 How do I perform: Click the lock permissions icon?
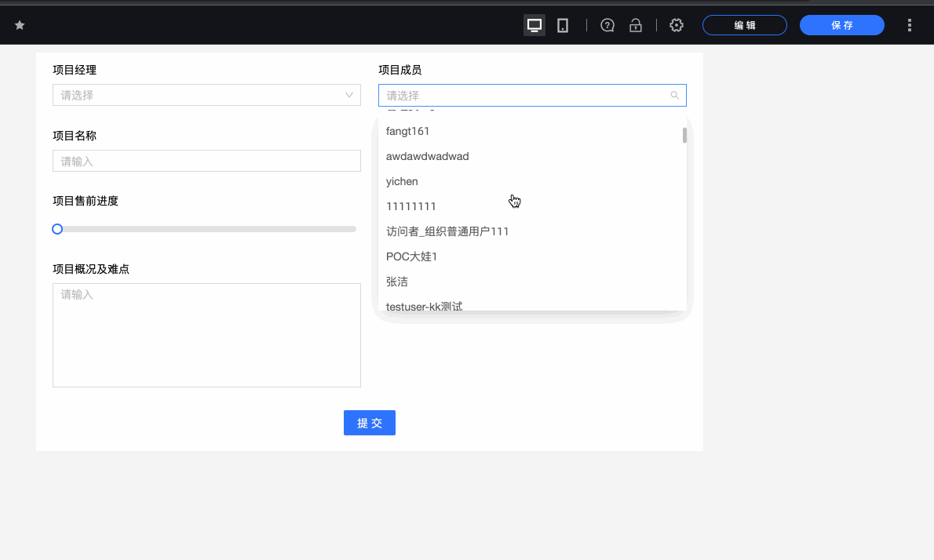pos(636,25)
